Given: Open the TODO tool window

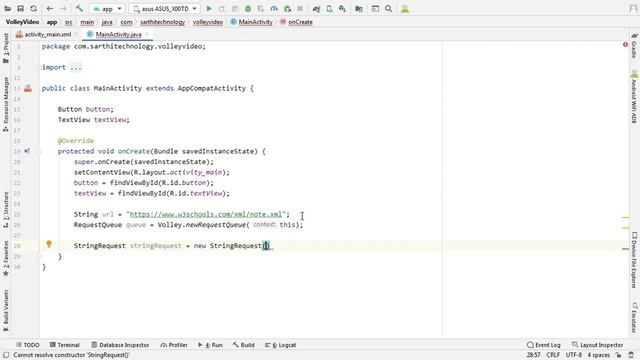Looking at the screenshot, I should [x=28, y=345].
